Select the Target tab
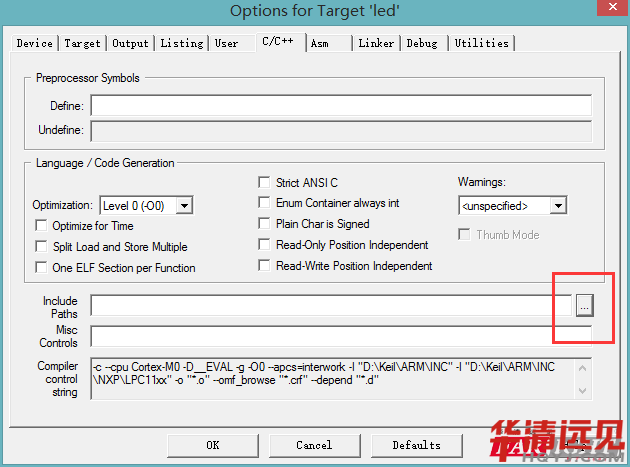 83,44
